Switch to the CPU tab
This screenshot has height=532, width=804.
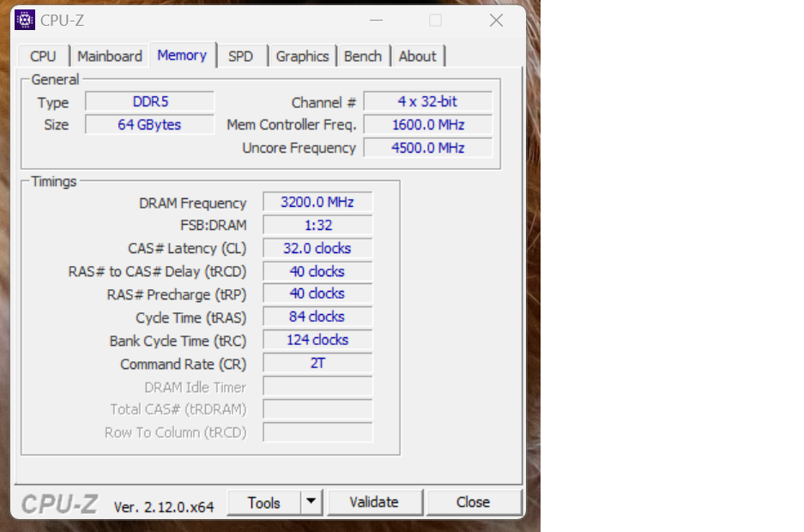[x=43, y=56]
